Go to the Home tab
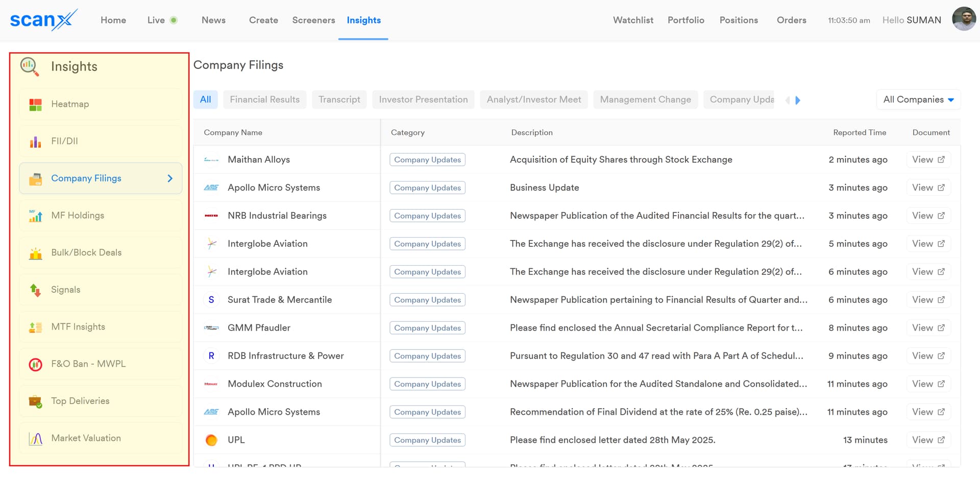The height and width of the screenshot is (482, 980). pos(113,20)
